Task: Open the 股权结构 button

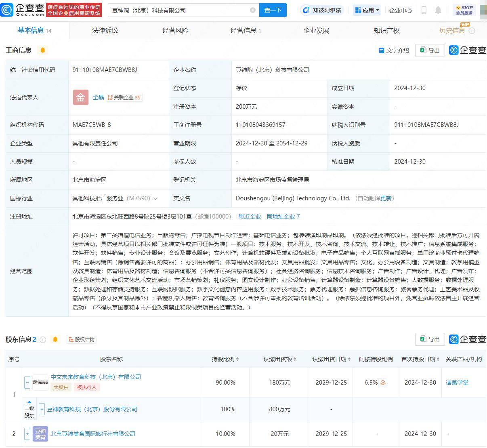Action: pyautogui.click(x=81, y=340)
